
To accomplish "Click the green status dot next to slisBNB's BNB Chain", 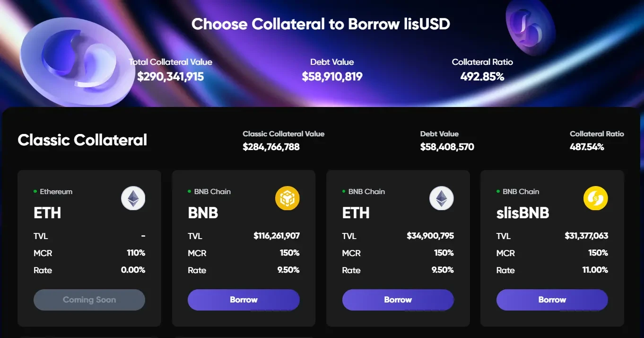I will 497,192.
